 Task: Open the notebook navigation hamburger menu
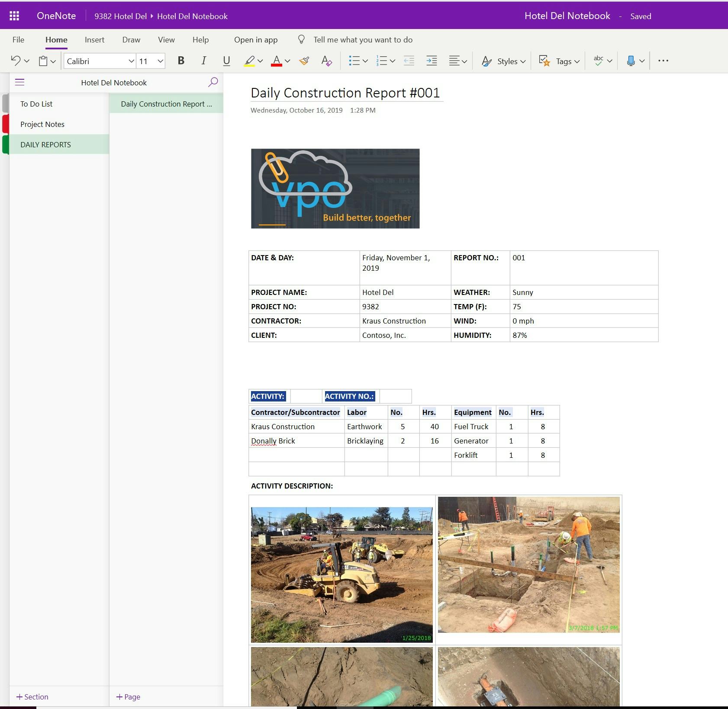pos(19,81)
